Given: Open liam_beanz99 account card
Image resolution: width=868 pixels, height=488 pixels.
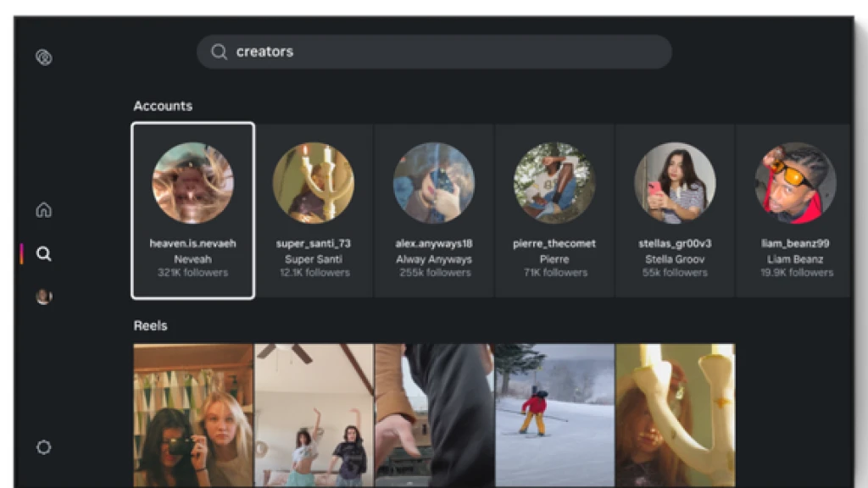Looking at the screenshot, I should tap(793, 211).
